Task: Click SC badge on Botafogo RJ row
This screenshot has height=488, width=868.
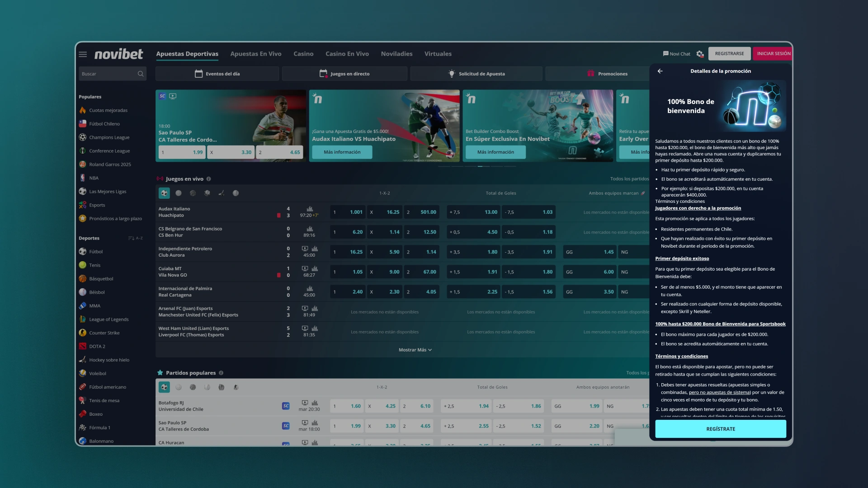Action: coord(286,406)
